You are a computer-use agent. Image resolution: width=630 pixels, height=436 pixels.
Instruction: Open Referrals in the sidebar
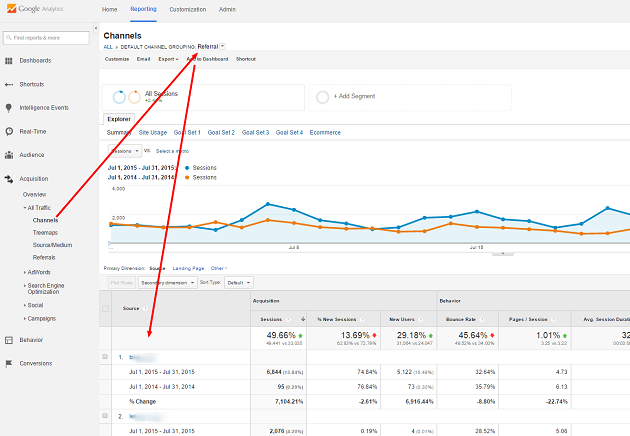click(x=44, y=258)
